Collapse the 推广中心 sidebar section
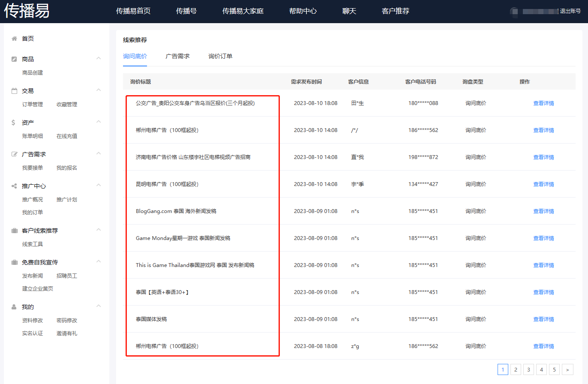 99,186
